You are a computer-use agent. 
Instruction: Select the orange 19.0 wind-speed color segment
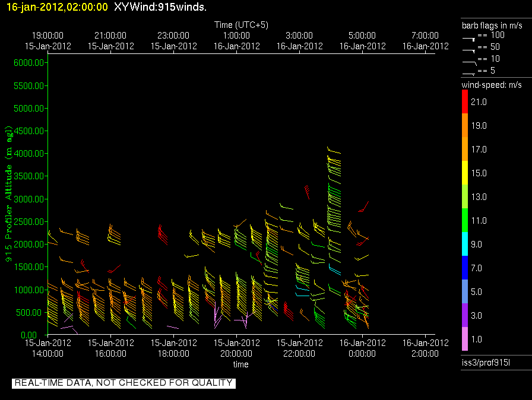(x=465, y=126)
